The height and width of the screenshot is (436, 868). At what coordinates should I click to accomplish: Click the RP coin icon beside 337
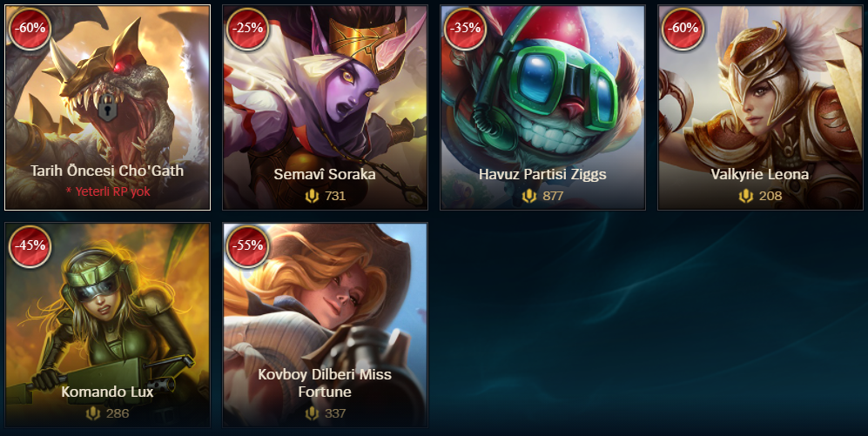pos(313,413)
